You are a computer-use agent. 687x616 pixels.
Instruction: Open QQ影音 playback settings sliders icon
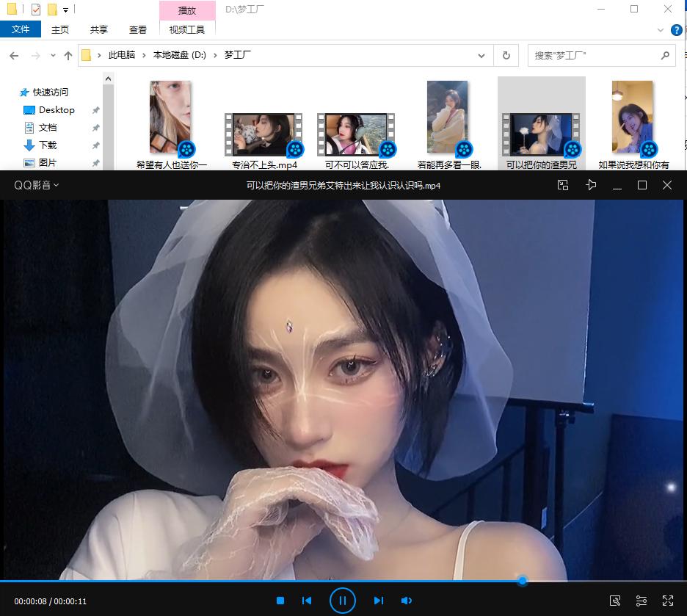click(641, 600)
